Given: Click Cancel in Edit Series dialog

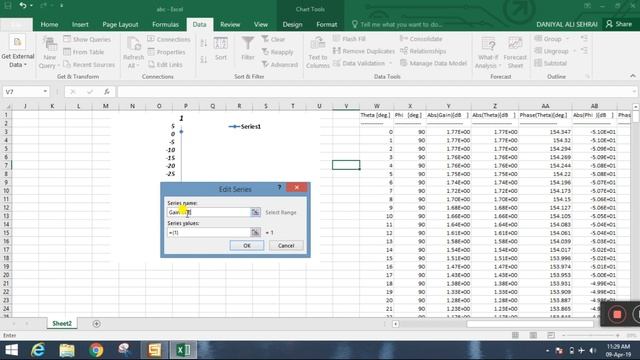Looking at the screenshot, I should 286,246.
